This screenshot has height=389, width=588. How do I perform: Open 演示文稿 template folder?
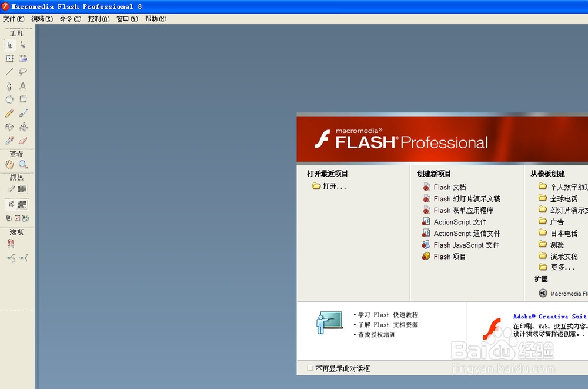[558, 257]
